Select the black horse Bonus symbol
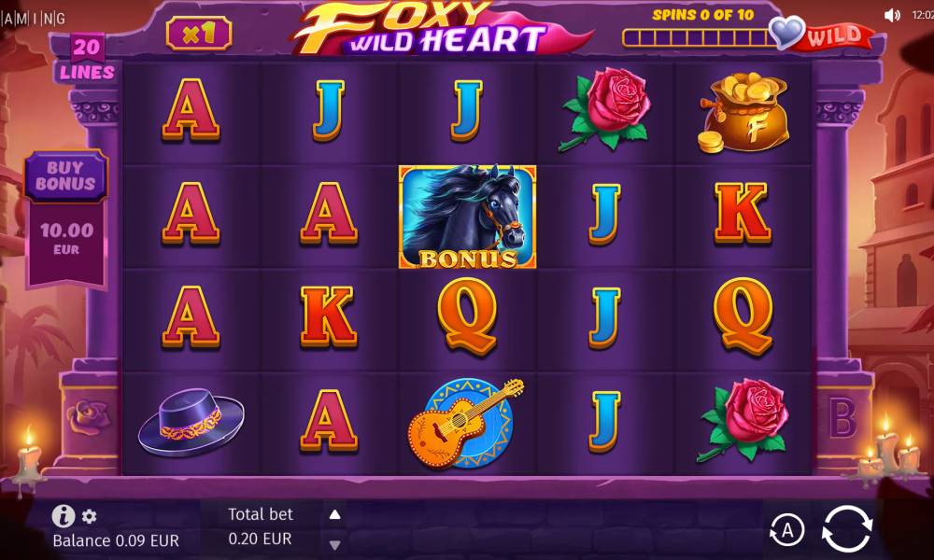 (467, 217)
